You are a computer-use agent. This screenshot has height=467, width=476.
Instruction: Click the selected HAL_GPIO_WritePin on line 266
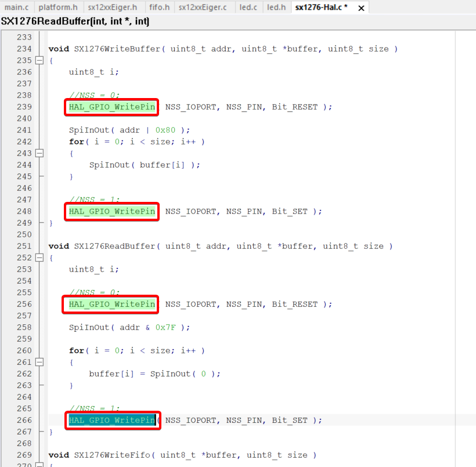tap(112, 420)
